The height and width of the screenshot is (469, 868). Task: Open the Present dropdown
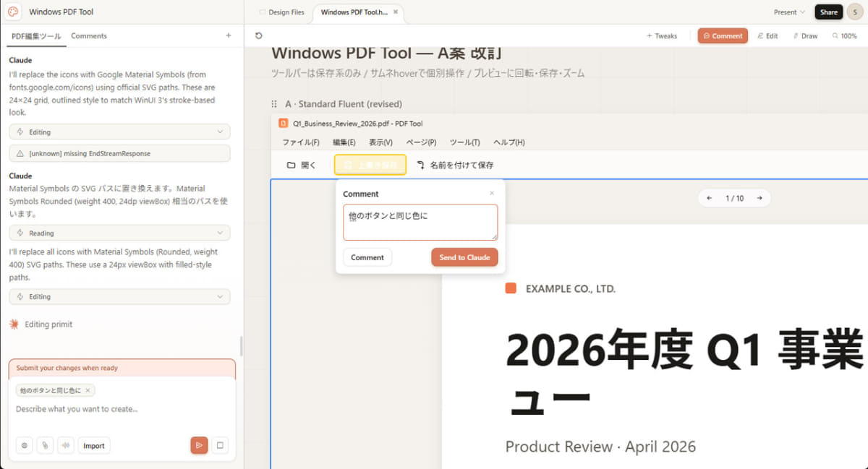click(789, 12)
